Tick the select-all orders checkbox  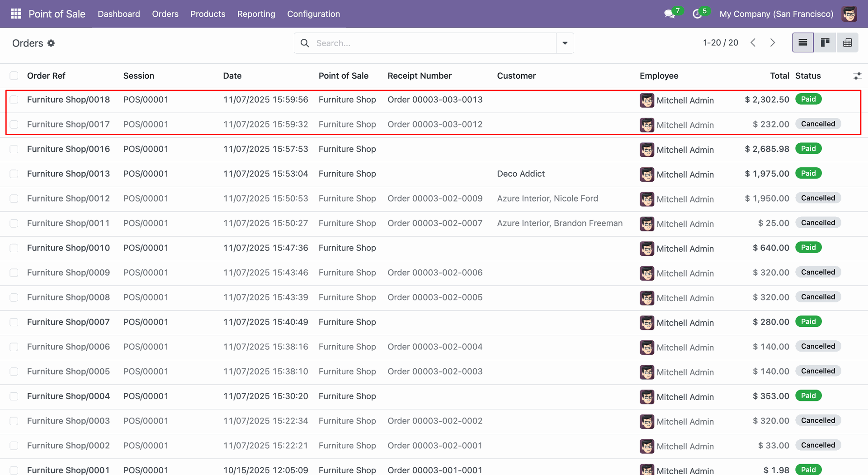[x=14, y=75]
